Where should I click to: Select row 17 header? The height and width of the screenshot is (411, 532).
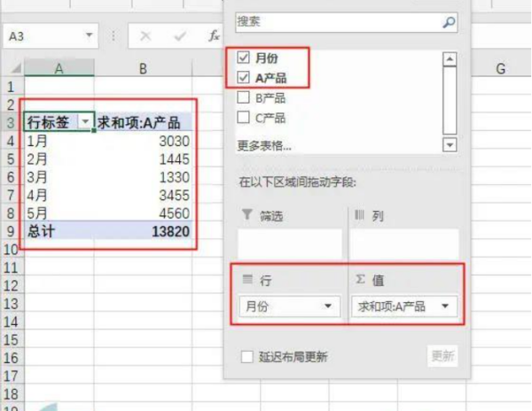[x=12, y=376]
